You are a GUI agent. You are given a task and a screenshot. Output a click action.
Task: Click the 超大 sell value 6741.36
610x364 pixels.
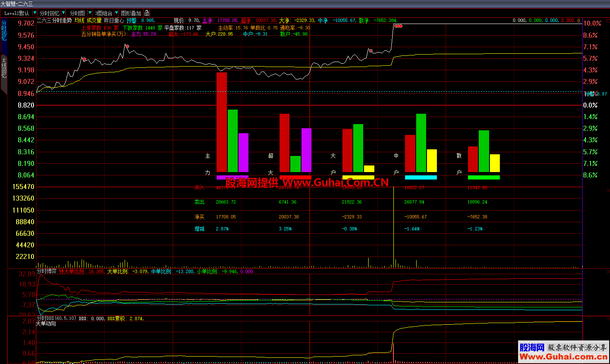coord(288,202)
